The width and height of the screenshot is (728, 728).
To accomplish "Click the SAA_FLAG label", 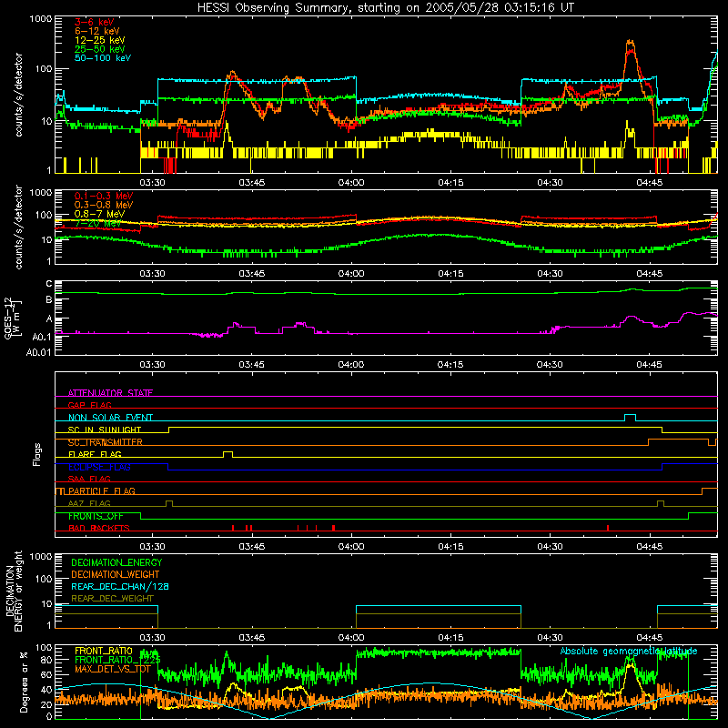I will coord(89,479).
